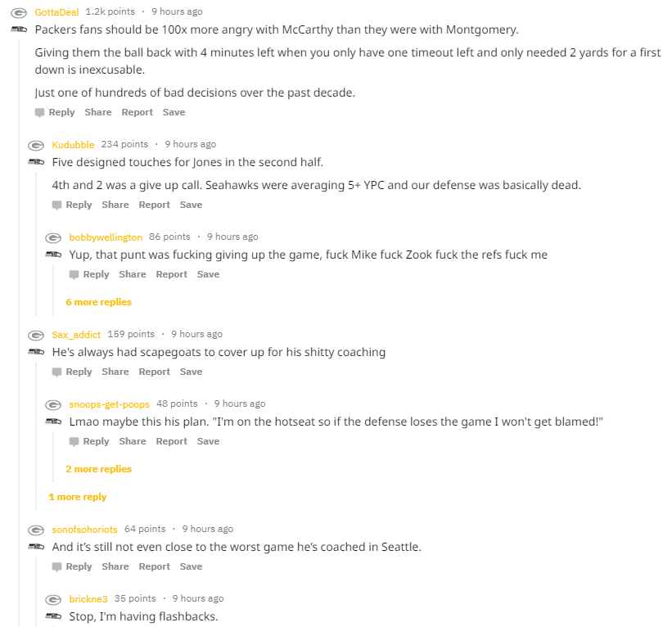The height and width of the screenshot is (627, 672).
Task: Click Packers flair icon next to GottaDeal
Action: point(19,12)
